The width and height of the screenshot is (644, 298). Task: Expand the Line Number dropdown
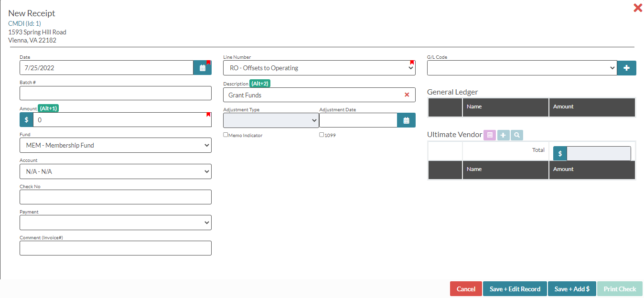(319, 68)
